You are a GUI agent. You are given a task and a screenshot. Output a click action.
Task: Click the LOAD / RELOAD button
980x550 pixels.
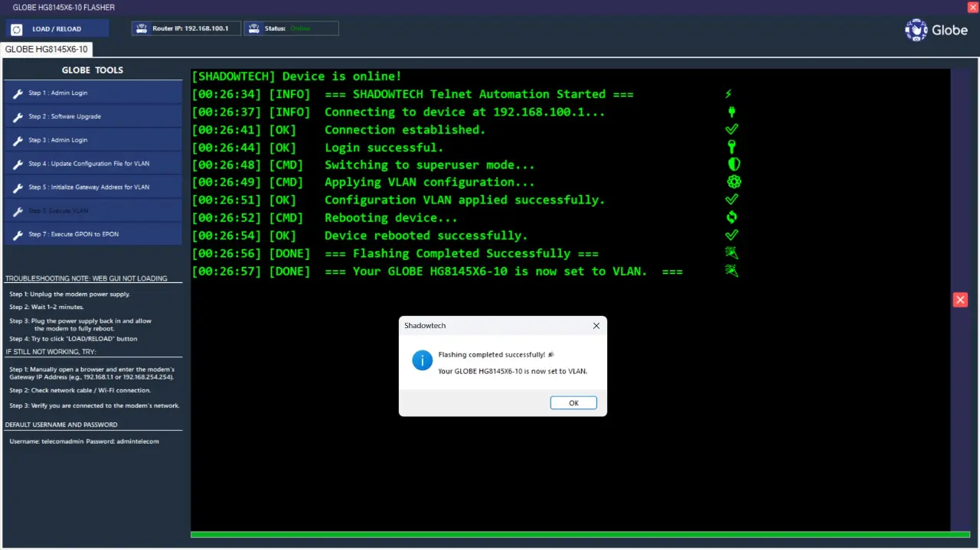[57, 29]
